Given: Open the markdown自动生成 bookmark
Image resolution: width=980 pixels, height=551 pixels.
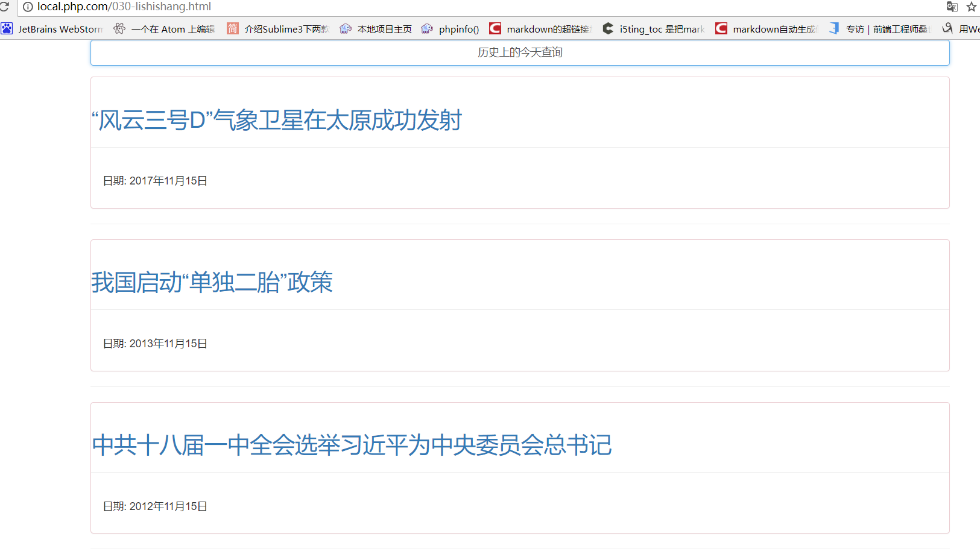Looking at the screenshot, I should [x=767, y=29].
